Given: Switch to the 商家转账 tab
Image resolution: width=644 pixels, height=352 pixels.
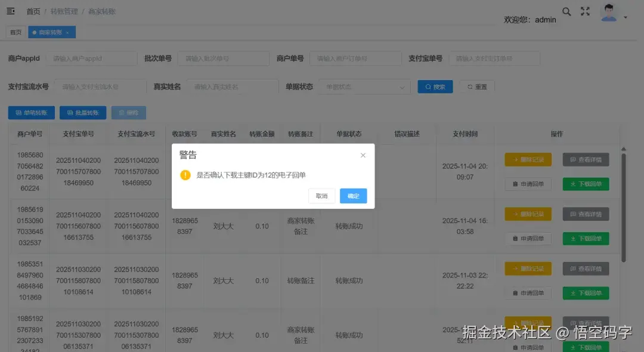Looking at the screenshot, I should coord(51,32).
